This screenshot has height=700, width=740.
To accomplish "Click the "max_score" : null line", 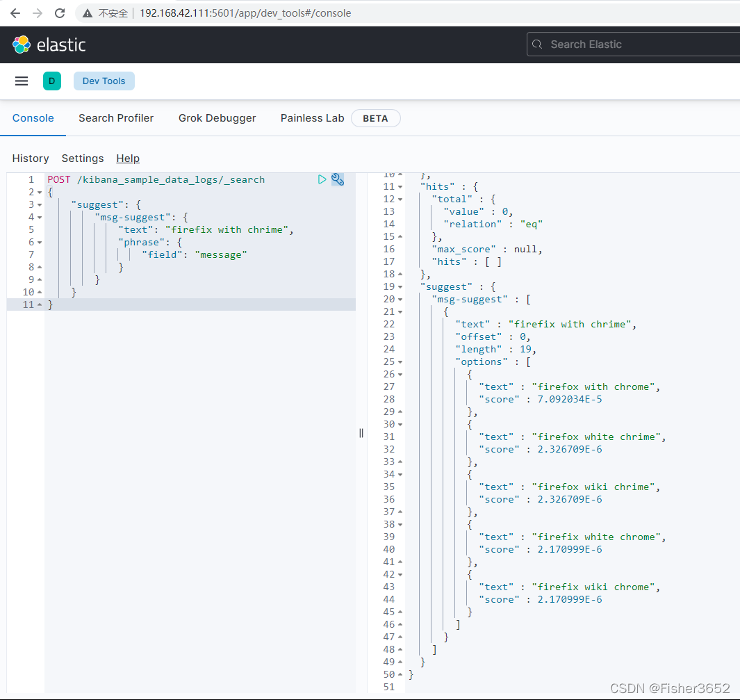I will (x=487, y=250).
